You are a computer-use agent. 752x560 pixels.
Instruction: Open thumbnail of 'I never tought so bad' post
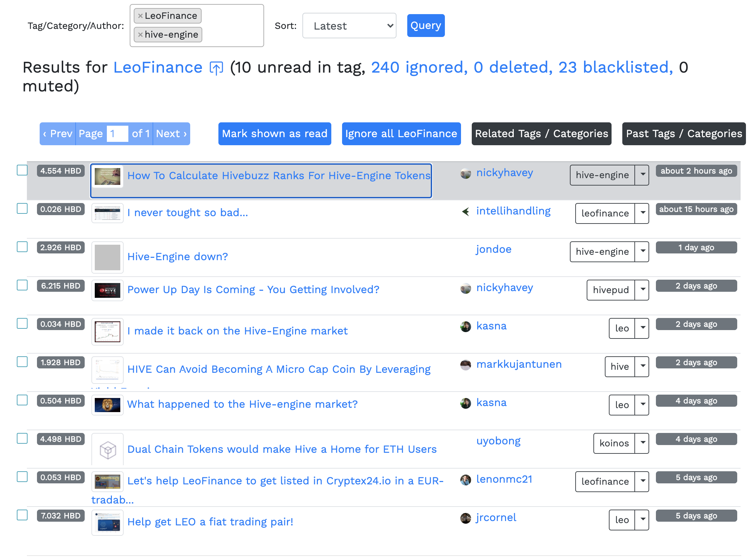[x=108, y=213]
